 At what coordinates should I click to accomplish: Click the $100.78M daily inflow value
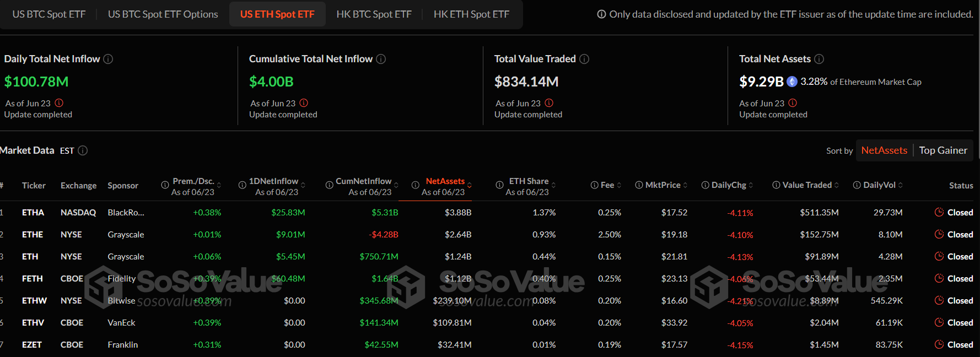(x=36, y=82)
